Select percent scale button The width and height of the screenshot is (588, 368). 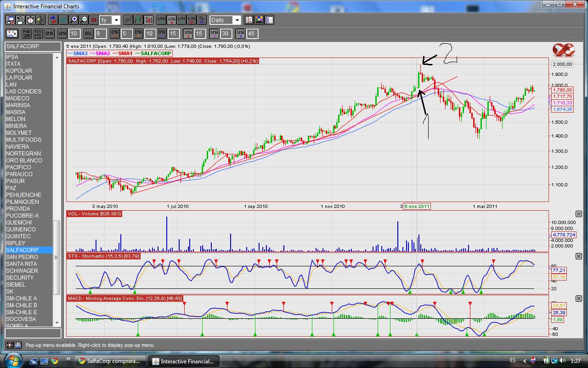201,20
